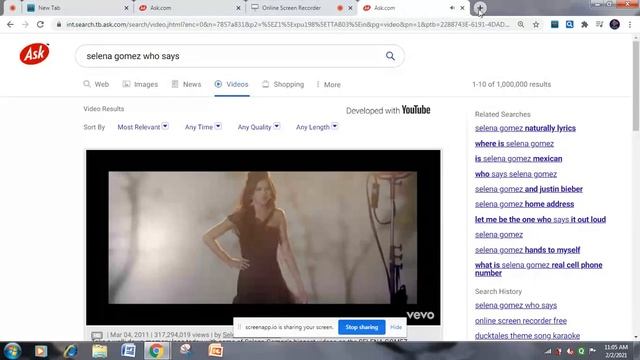Click the dark square extension icon in toolbar

point(554,24)
